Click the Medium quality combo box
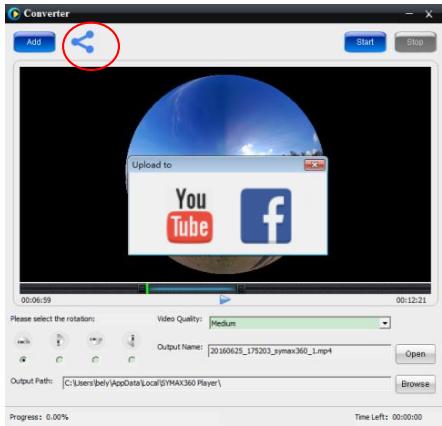442x426 pixels. pos(300,323)
